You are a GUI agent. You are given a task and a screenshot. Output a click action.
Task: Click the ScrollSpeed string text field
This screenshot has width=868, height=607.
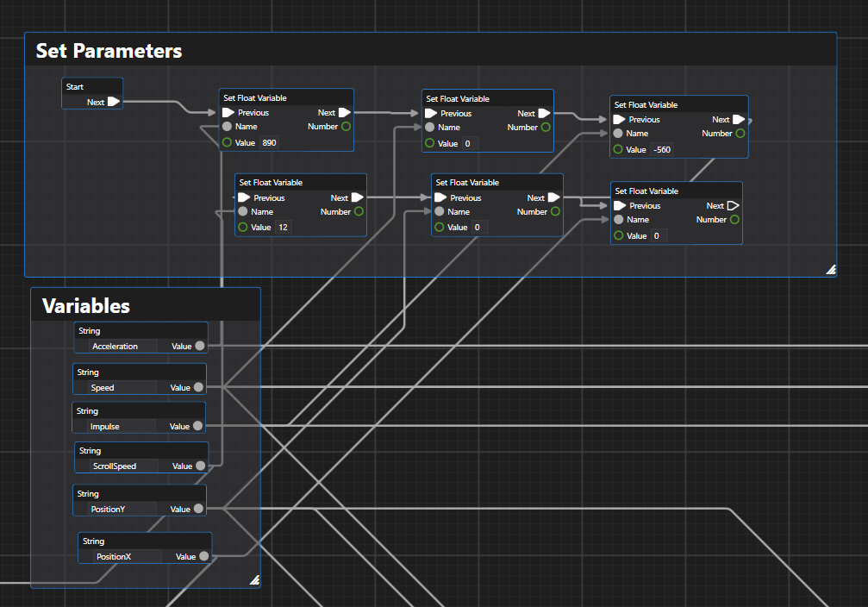pyautogui.click(x=115, y=466)
